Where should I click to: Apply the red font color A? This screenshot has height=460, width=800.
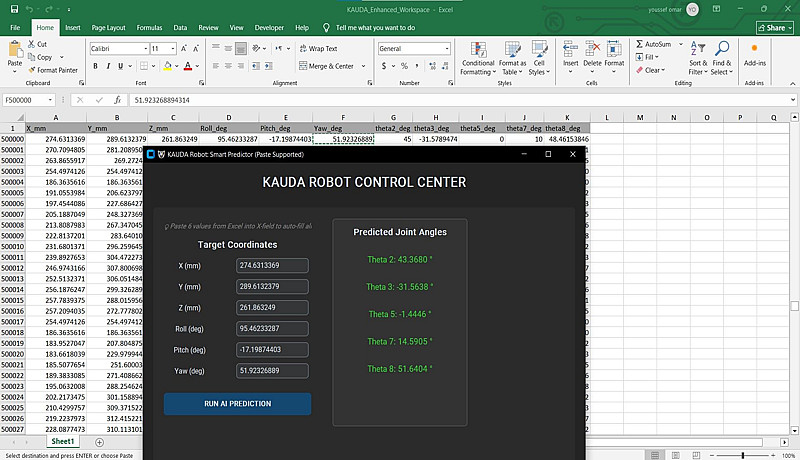(188, 66)
